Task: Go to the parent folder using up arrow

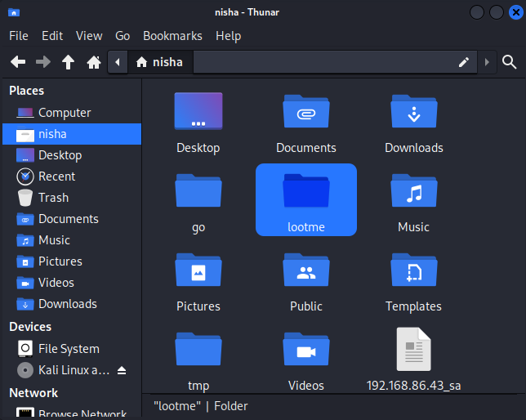Action: pos(69,62)
